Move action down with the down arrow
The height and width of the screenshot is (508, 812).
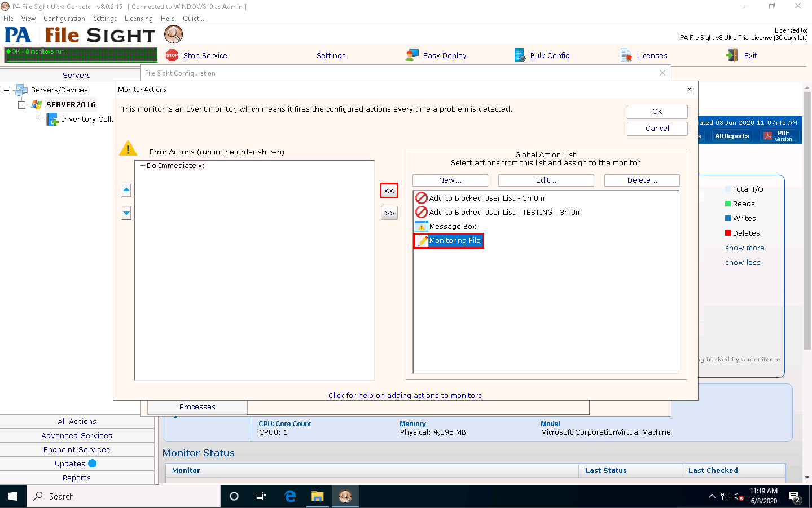coord(126,213)
